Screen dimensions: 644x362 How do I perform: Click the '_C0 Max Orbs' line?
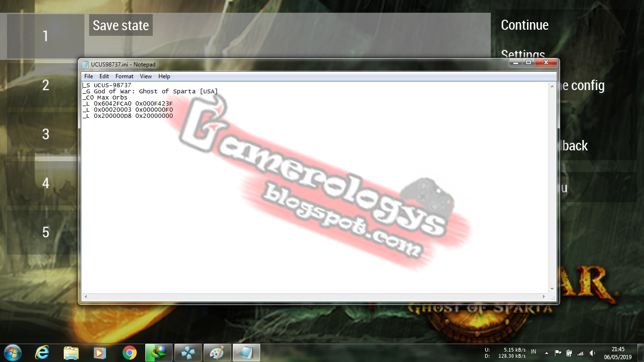105,98
